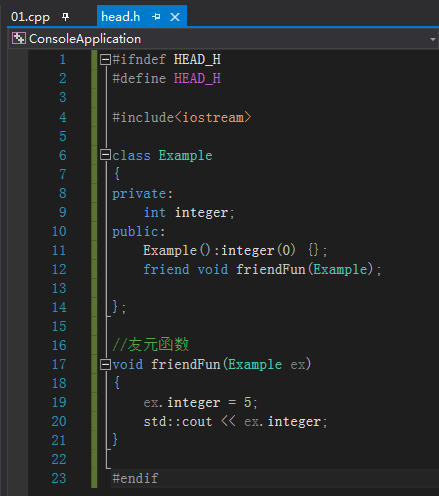Click the breakpoint margin beside line 19
This screenshot has width=439, height=496.
18,402
